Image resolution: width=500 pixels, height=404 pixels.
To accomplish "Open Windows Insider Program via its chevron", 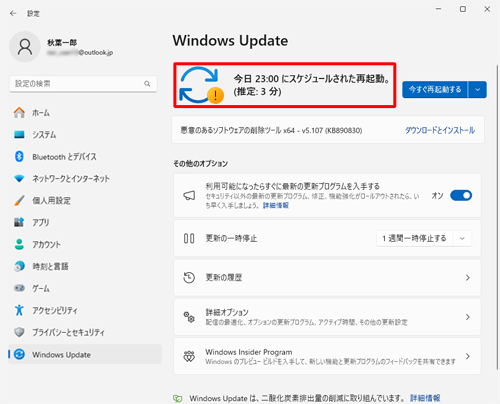I will coord(468,356).
